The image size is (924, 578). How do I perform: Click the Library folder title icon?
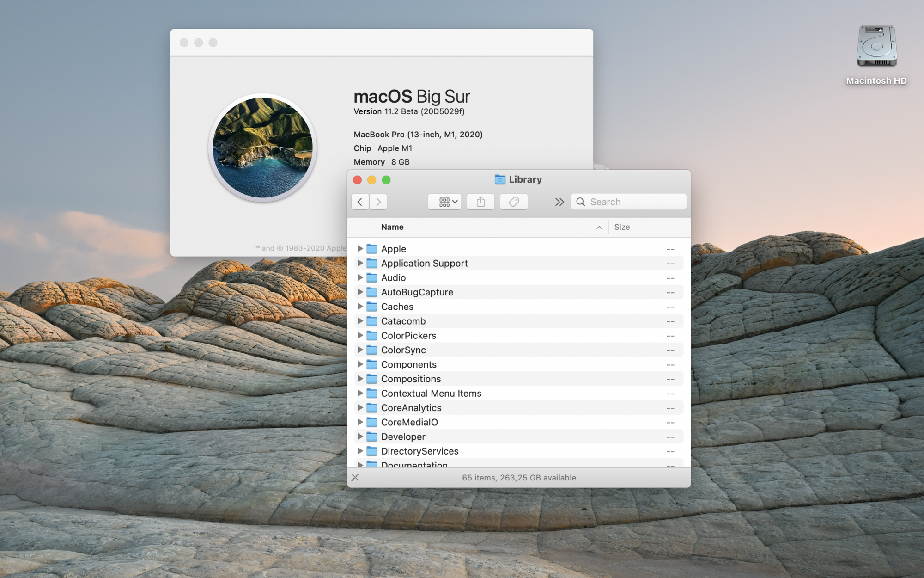click(500, 179)
